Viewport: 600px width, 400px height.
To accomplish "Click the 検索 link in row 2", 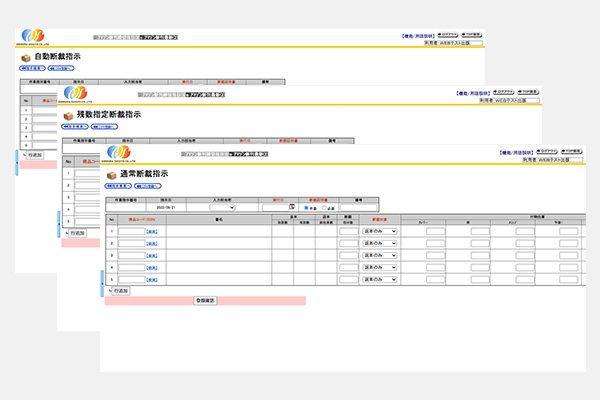I will (x=152, y=243).
